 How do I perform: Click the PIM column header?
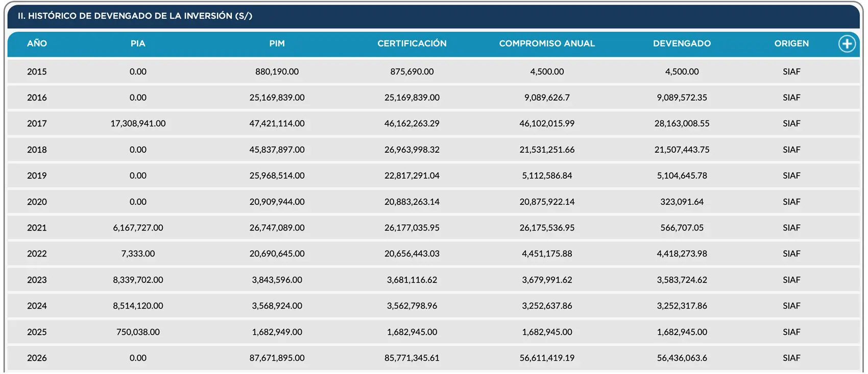click(277, 43)
